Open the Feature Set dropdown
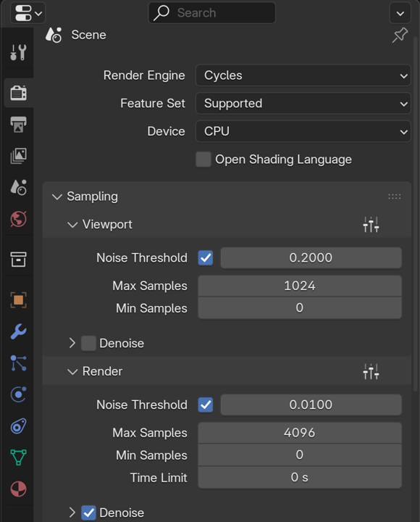The image size is (420, 522). [x=303, y=104]
